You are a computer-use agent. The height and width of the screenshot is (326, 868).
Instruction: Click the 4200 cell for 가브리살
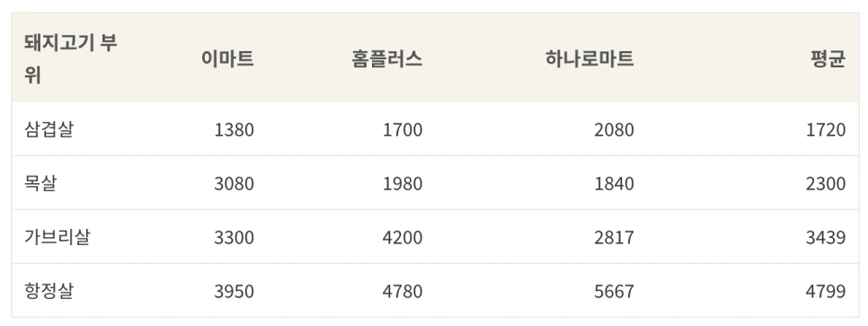(x=403, y=237)
